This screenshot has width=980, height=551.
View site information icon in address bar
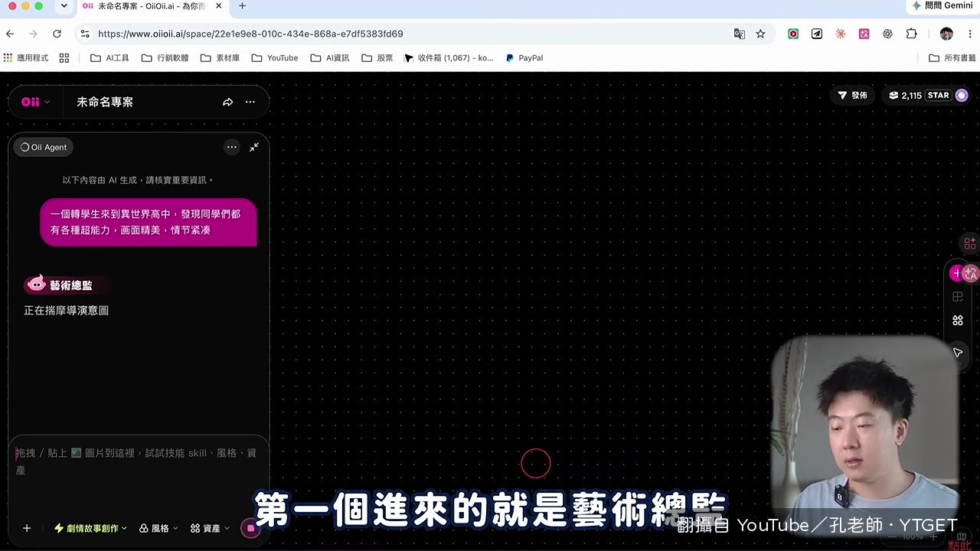[85, 34]
